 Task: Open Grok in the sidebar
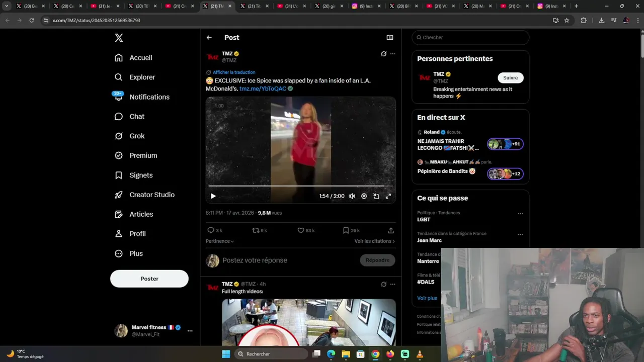click(129, 136)
